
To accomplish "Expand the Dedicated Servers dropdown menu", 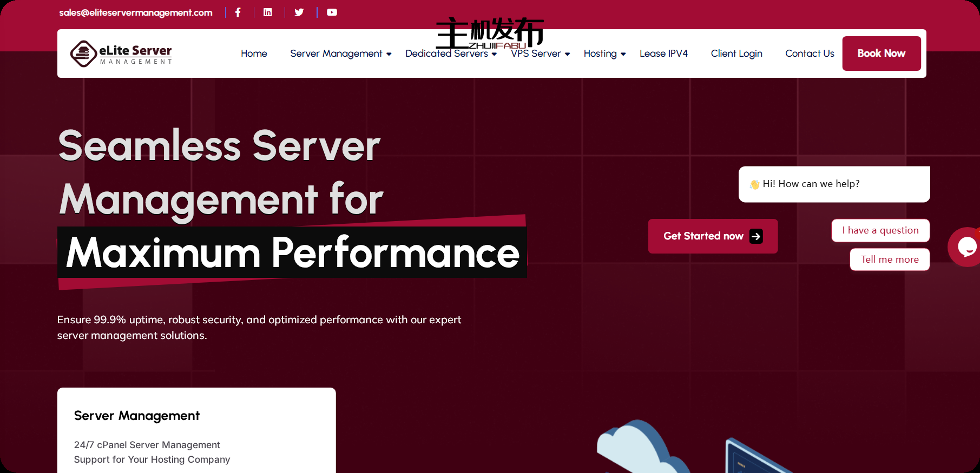I will click(451, 54).
